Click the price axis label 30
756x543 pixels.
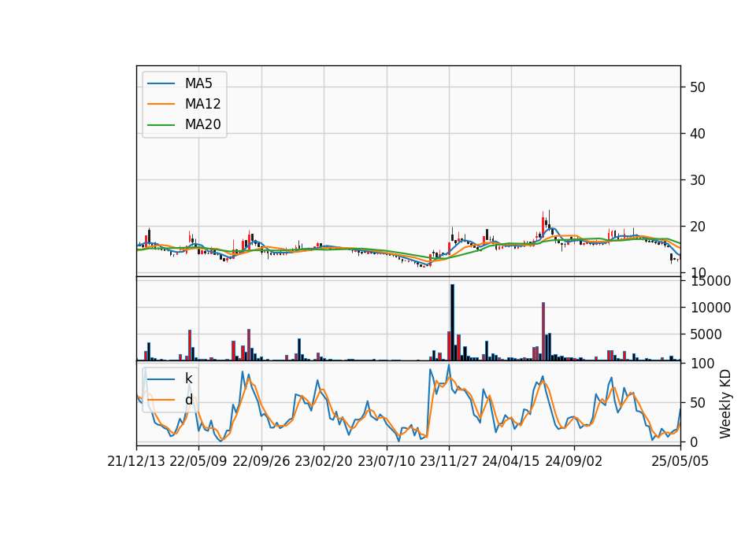(x=698, y=180)
